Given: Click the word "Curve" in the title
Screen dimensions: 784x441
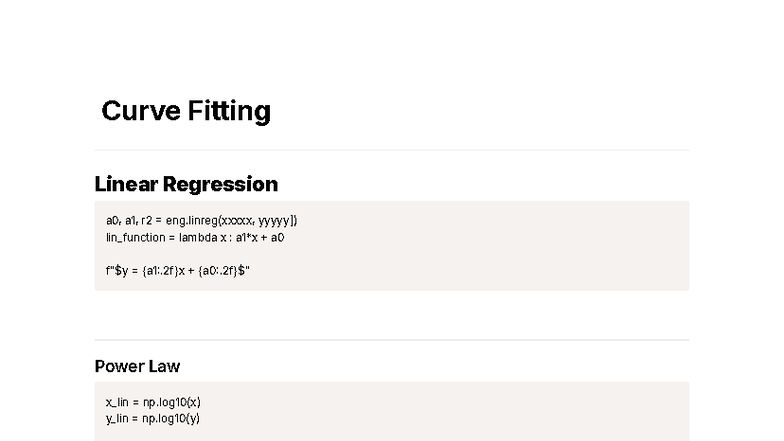Looking at the screenshot, I should coord(139,111).
